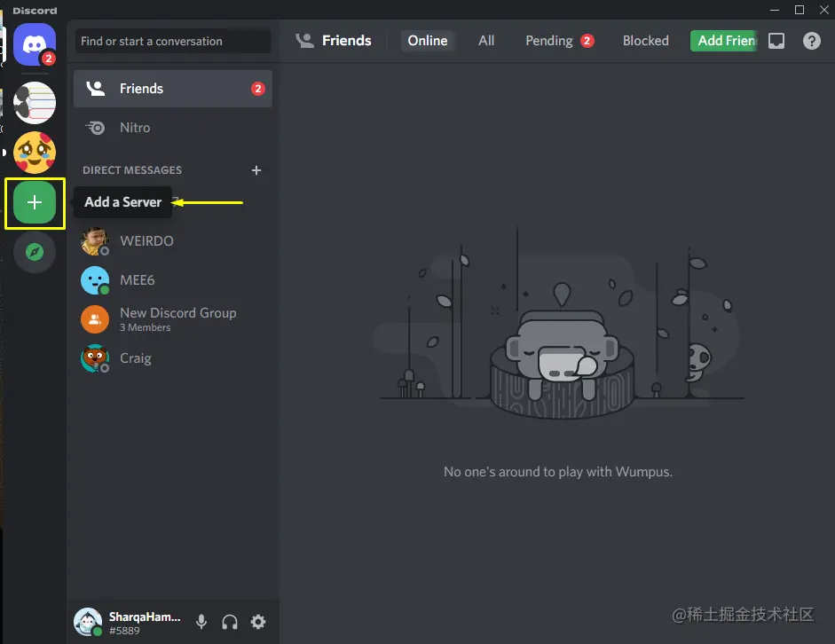
Task: Open Explore Public Servers compass icon
Action: (x=35, y=252)
